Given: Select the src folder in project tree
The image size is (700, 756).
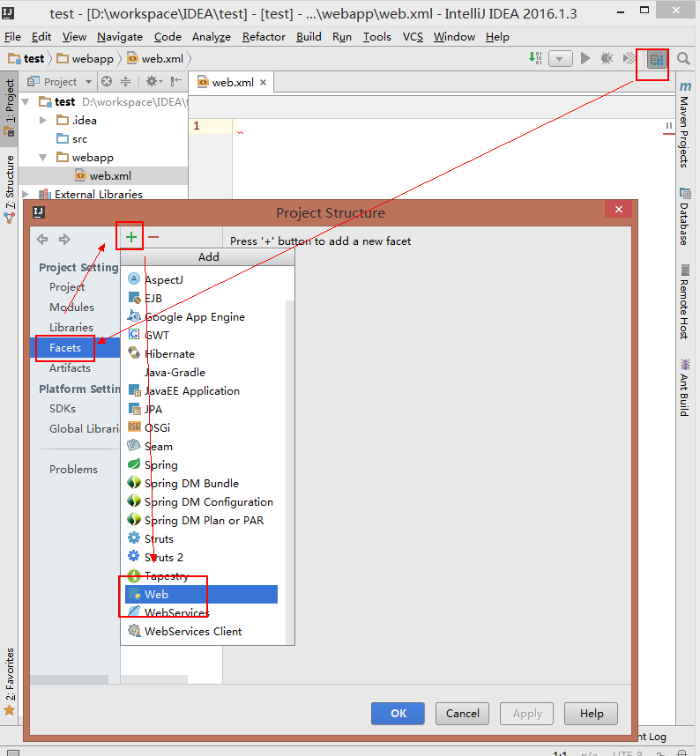Looking at the screenshot, I should pyautogui.click(x=72, y=139).
